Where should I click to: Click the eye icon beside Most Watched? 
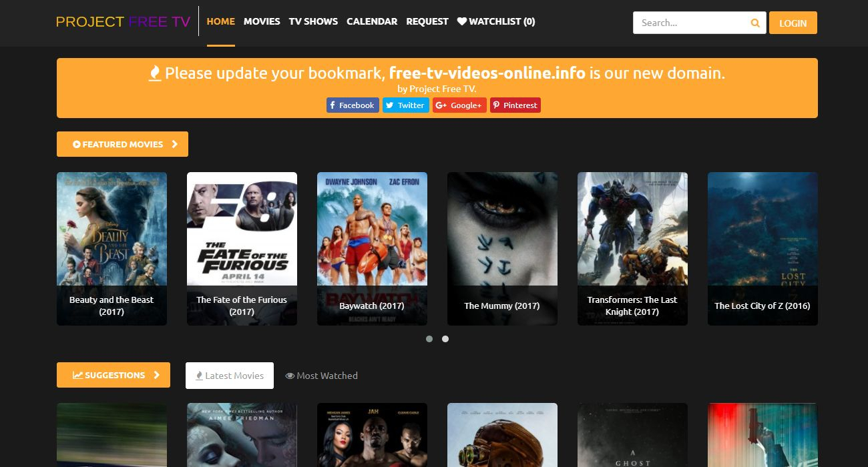click(x=290, y=376)
